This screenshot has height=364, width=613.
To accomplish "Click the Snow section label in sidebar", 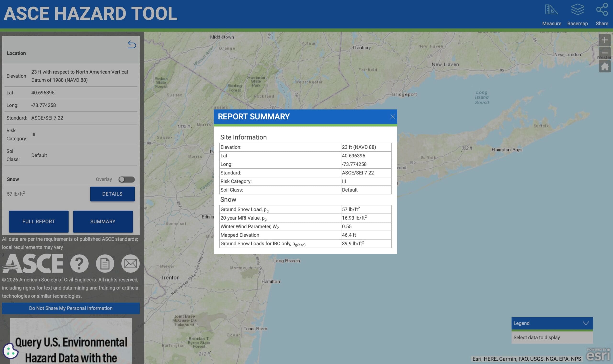I will (x=13, y=179).
